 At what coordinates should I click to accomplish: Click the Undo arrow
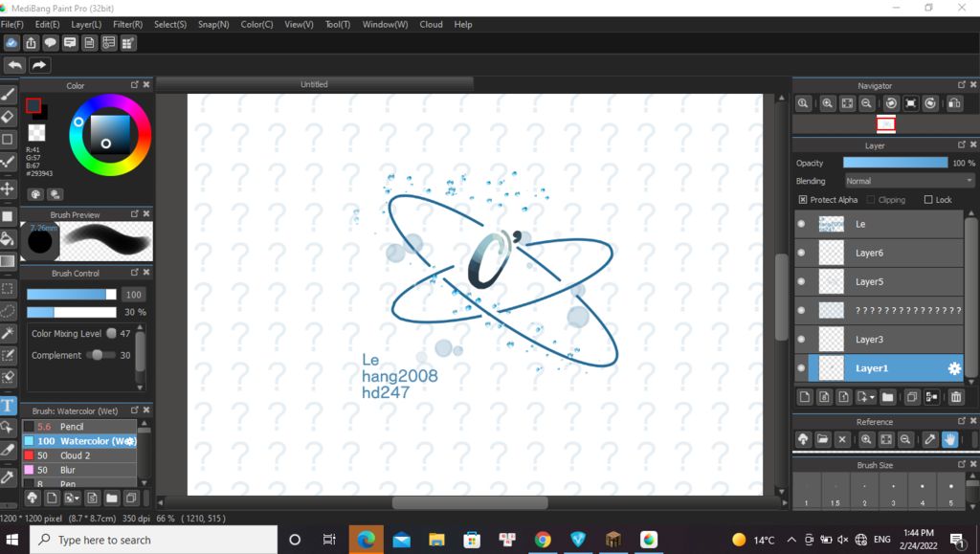[15, 65]
